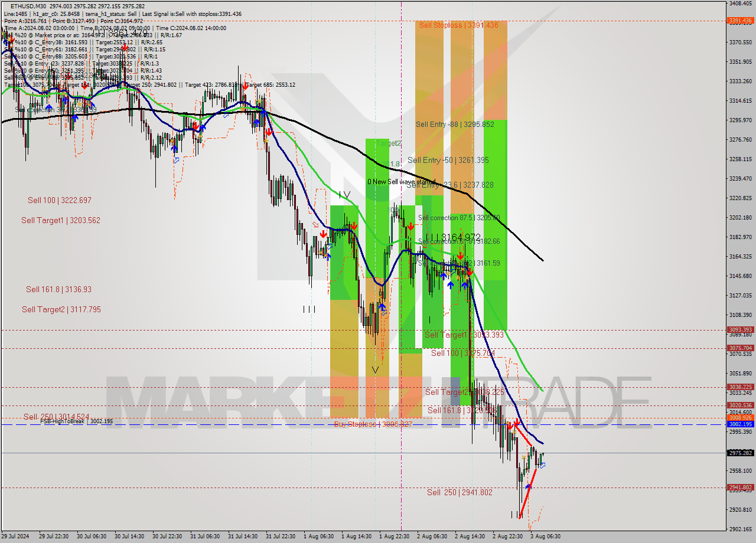Select the 'Sell 250 | 3014.524' label
Screen dimensions: 756x543
pos(57,417)
